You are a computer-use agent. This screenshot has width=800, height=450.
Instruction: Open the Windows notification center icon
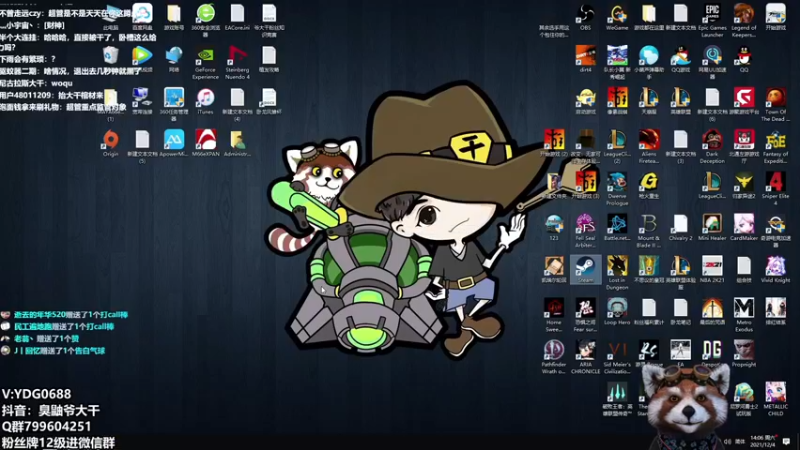[x=787, y=441]
